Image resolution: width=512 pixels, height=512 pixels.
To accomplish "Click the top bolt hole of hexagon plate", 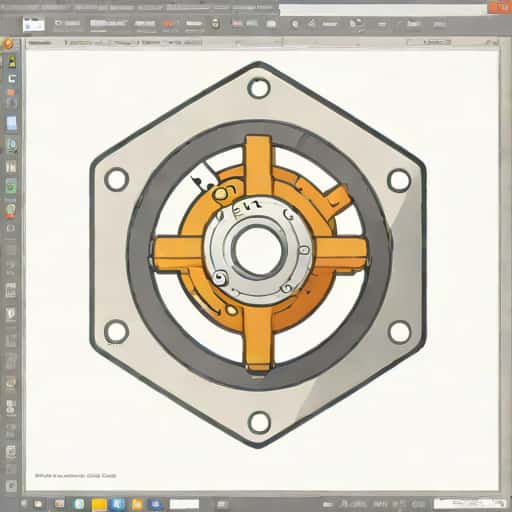I will 259,88.
